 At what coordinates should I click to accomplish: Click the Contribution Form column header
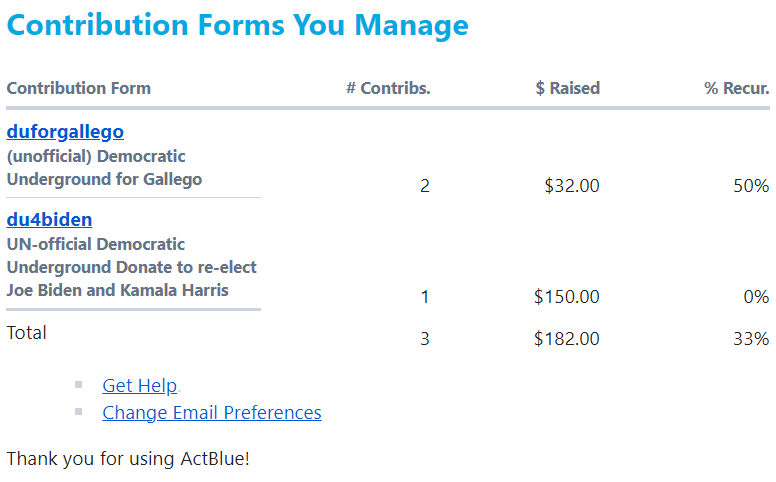[78, 88]
